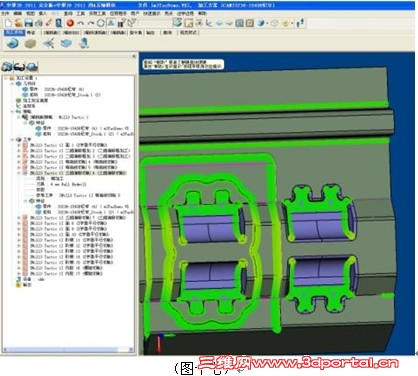Select the 输出 row with the yellow icon at the tree bottom
This screenshot has height=376, width=418.
pyautogui.click(x=24, y=285)
